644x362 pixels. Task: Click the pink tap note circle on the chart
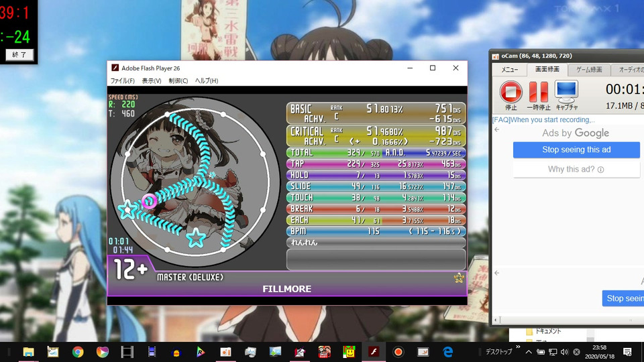149,200
